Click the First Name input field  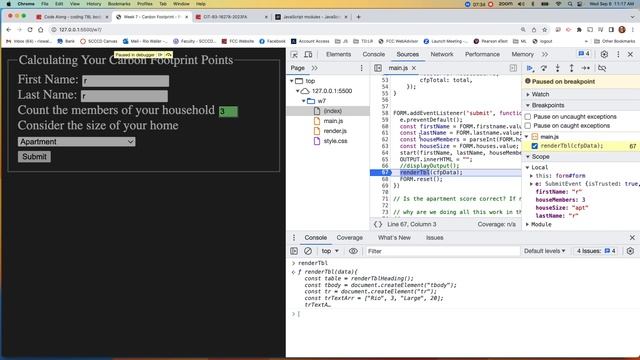(x=125, y=81)
